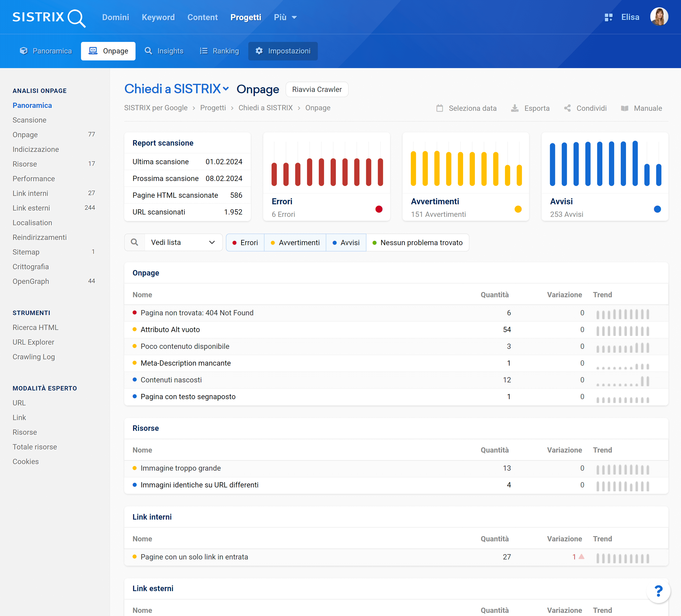This screenshot has height=616, width=681.
Task: Click the Manuale book icon
Action: coord(625,108)
